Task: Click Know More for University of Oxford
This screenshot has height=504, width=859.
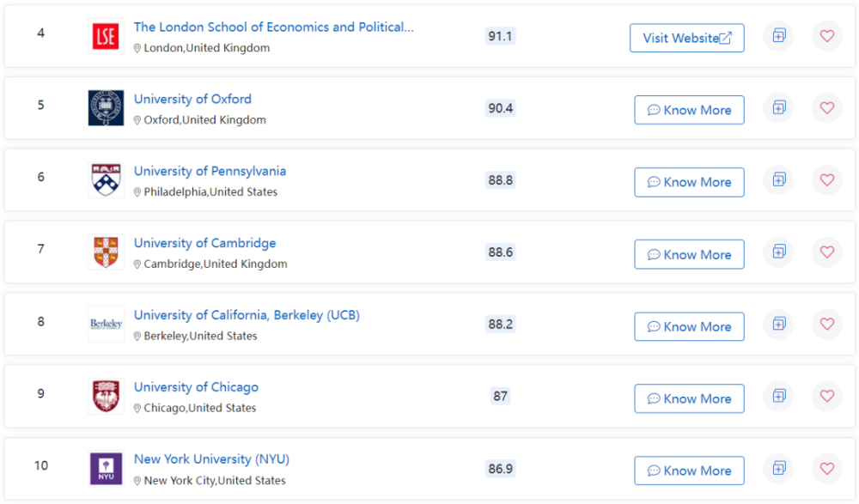Action: tap(689, 110)
